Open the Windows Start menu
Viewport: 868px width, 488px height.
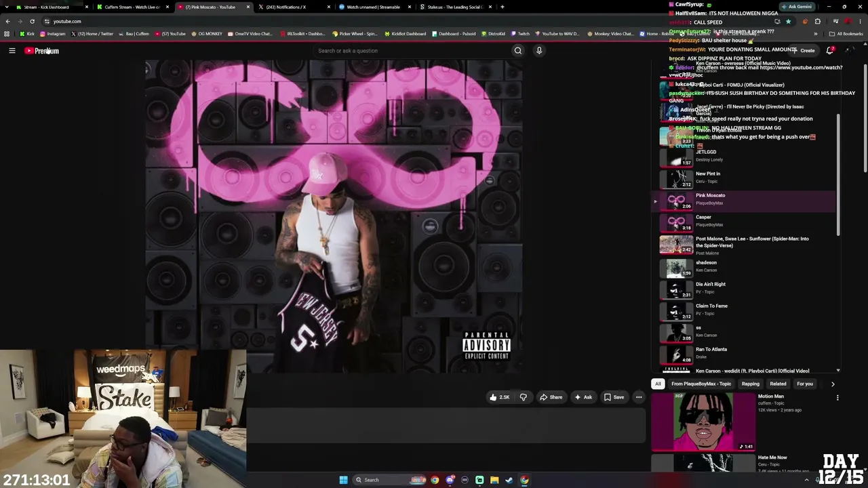click(344, 480)
